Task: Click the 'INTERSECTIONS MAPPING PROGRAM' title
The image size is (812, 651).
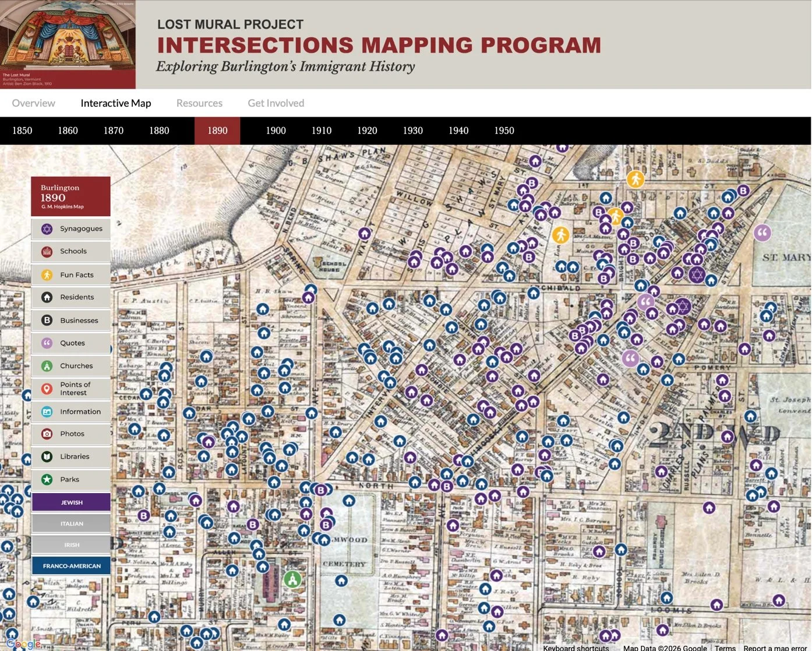Action: click(379, 45)
